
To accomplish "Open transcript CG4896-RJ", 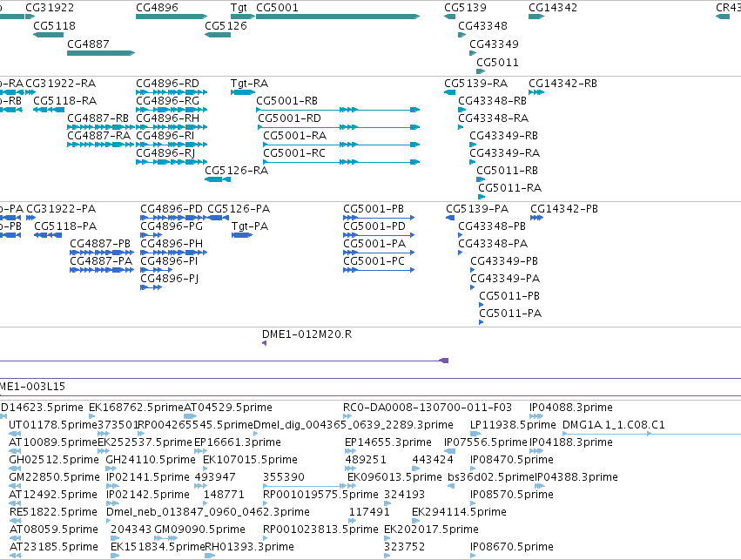I will point(165,153).
